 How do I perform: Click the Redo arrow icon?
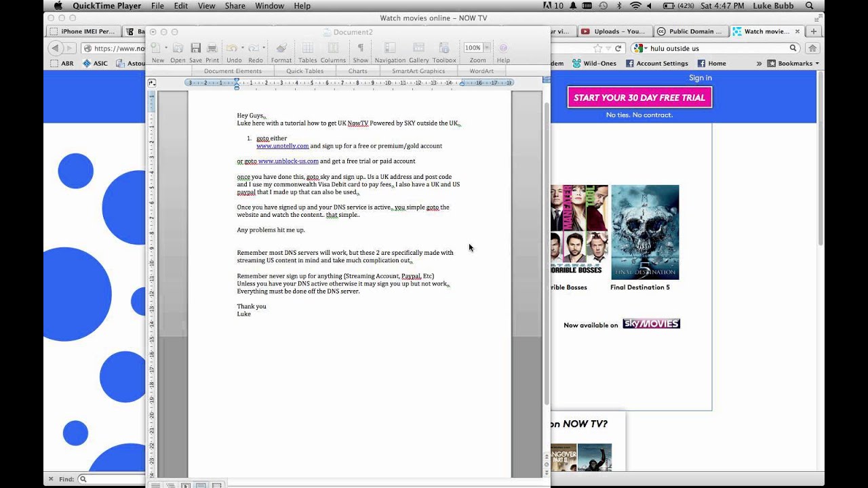[254, 48]
